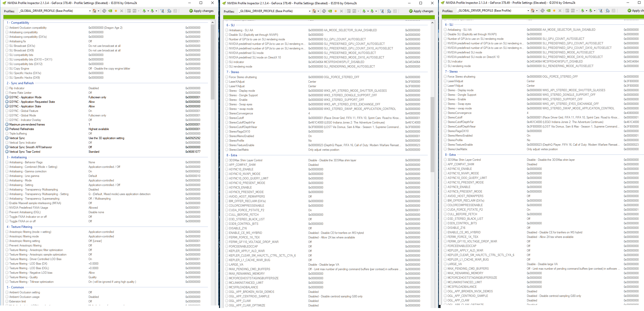The image size is (644, 311).
Task: Apply changes in the middle window
Action: [421, 11]
